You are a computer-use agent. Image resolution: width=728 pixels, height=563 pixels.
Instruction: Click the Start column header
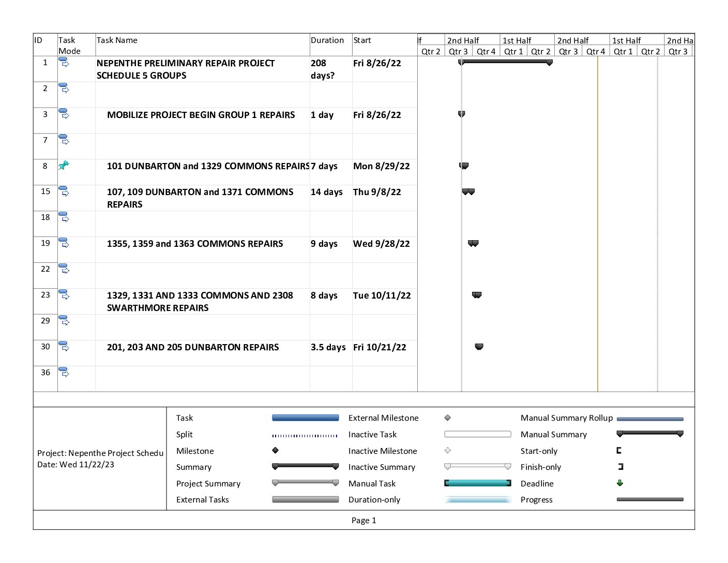click(x=385, y=45)
